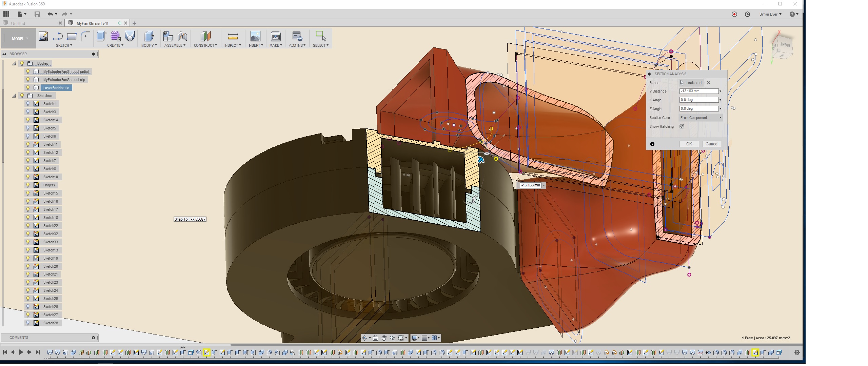
Task: Cancel the Section Analysis dialog
Action: pyautogui.click(x=712, y=144)
